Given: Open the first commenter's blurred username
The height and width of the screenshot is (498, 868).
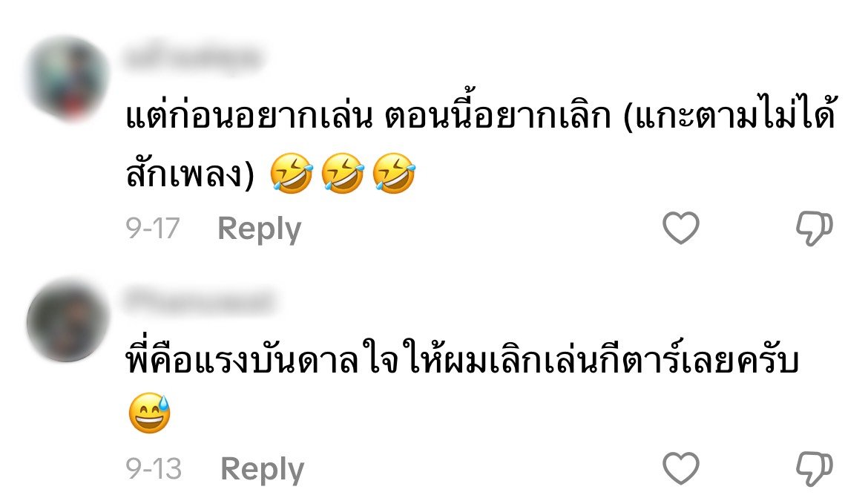Looking at the screenshot, I should tap(192, 58).
